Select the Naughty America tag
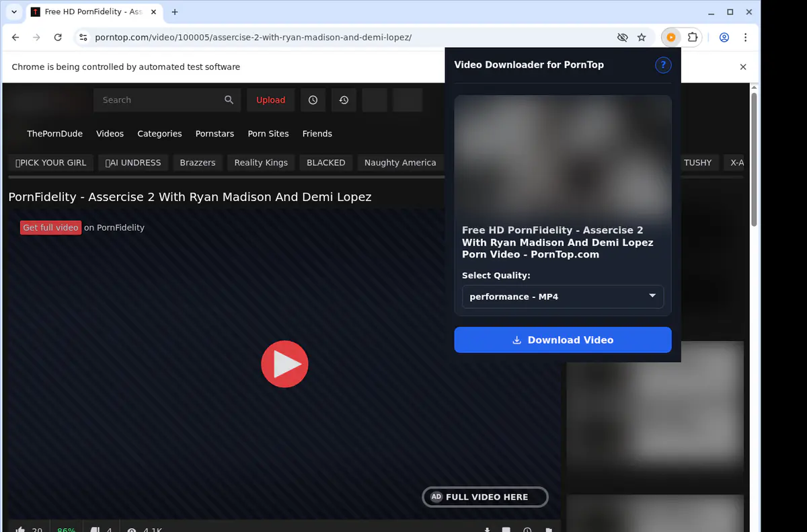The height and width of the screenshot is (532, 807). point(400,163)
